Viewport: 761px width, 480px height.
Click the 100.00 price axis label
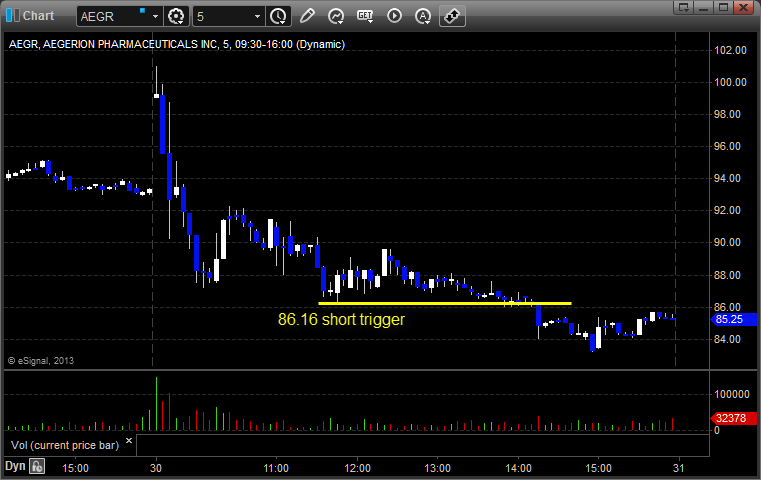[730, 82]
